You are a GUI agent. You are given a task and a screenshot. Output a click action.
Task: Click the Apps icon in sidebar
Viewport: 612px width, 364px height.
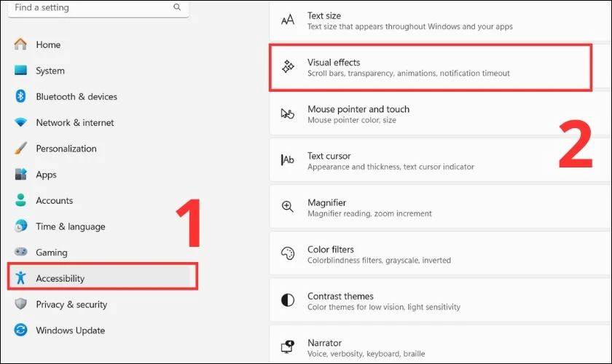[20, 174]
